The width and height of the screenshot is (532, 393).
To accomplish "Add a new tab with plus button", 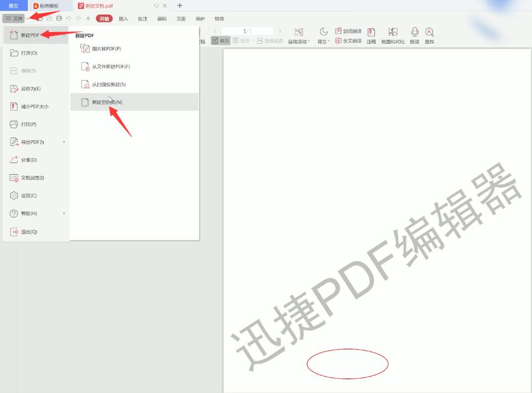I will click(x=180, y=6).
